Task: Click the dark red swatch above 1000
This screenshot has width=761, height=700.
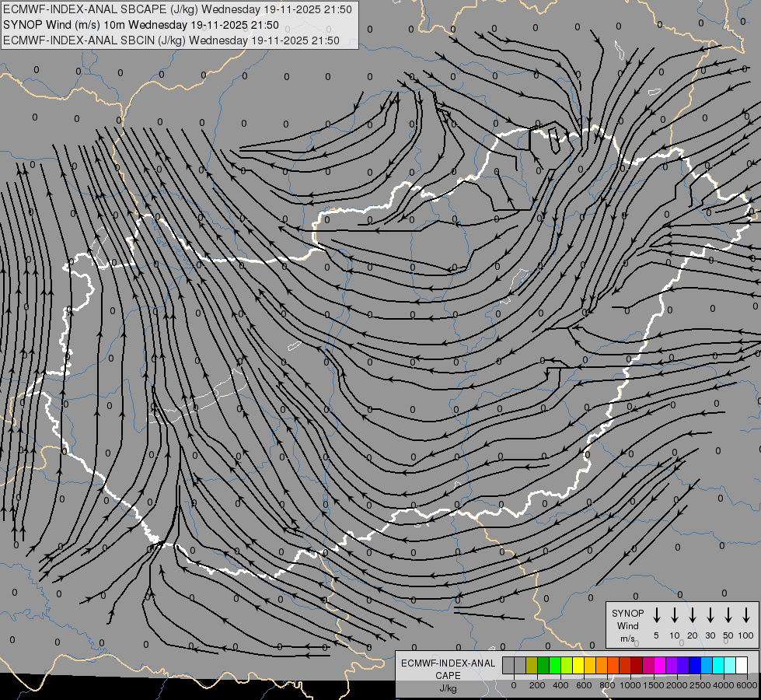Action: [x=637, y=665]
